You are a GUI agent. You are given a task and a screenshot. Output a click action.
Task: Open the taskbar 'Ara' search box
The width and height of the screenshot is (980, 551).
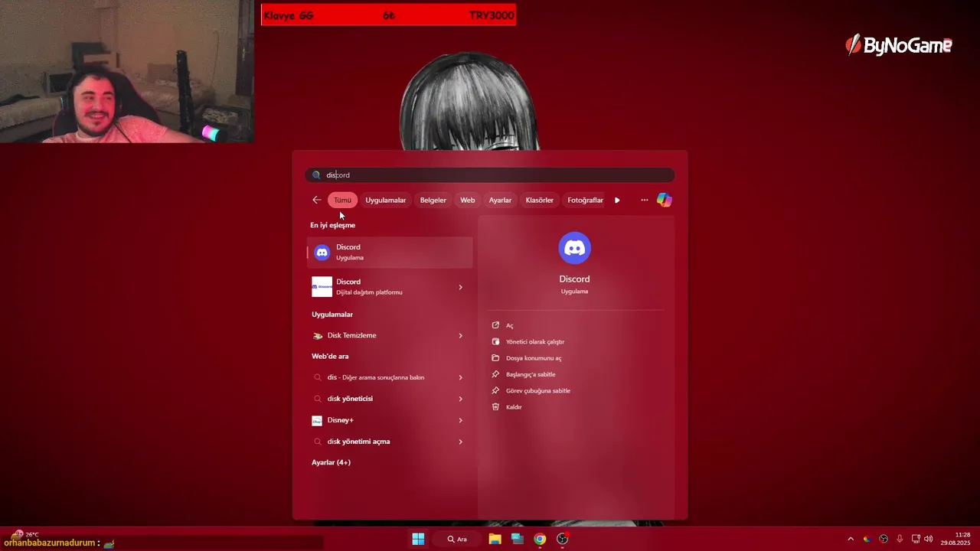pos(458,539)
